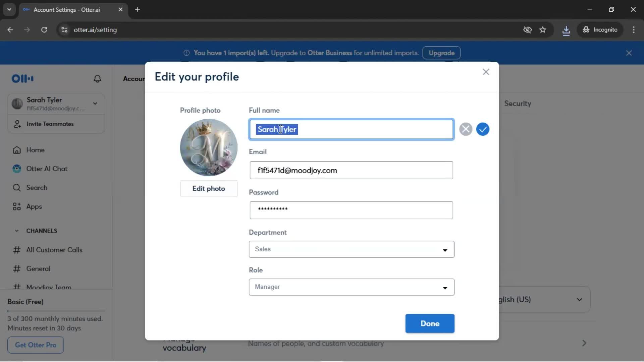Click the Email input field

tap(351, 170)
